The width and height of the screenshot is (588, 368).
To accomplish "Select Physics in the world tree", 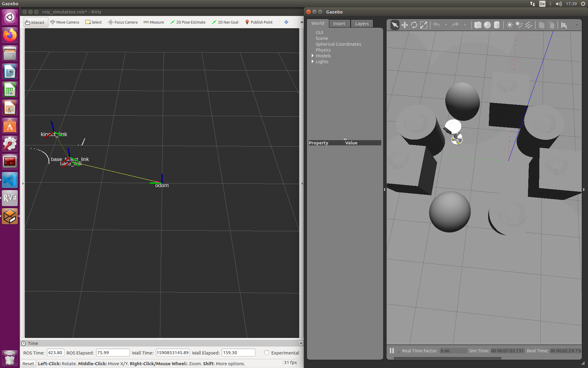I will click(x=323, y=50).
